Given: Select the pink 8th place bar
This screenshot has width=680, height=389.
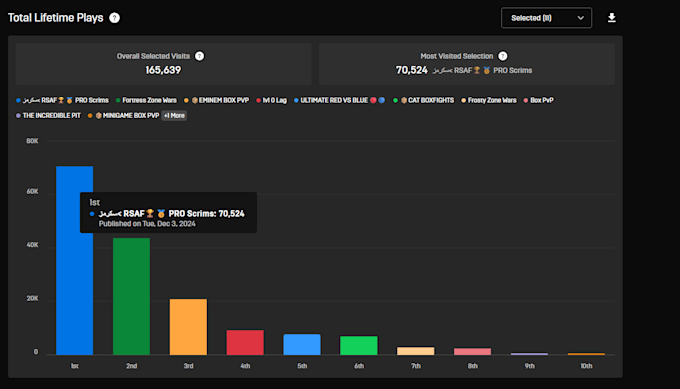Looking at the screenshot, I should (472, 351).
